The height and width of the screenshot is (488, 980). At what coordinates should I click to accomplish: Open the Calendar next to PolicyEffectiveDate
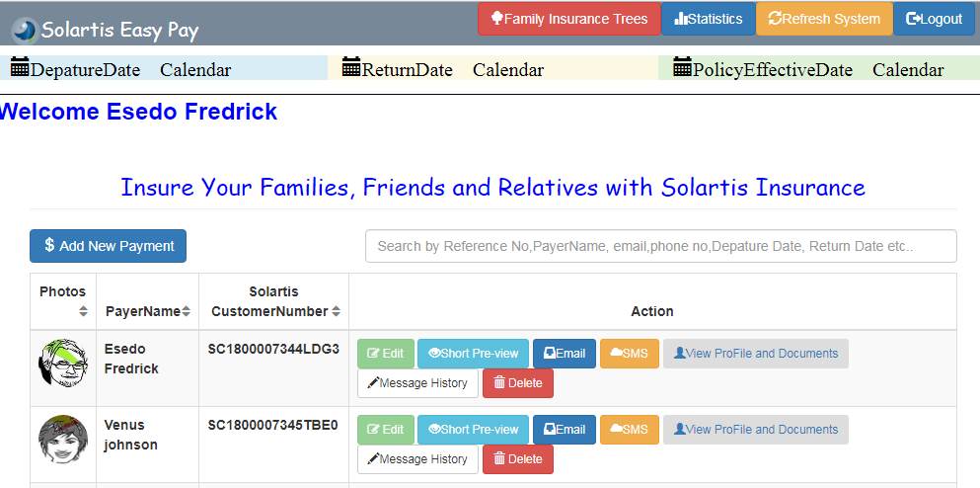[x=908, y=70]
